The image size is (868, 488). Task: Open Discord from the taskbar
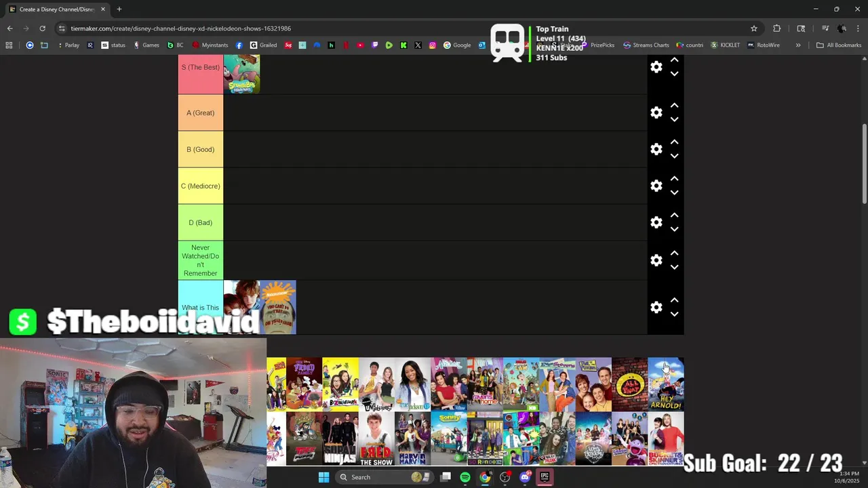pyautogui.click(x=525, y=477)
